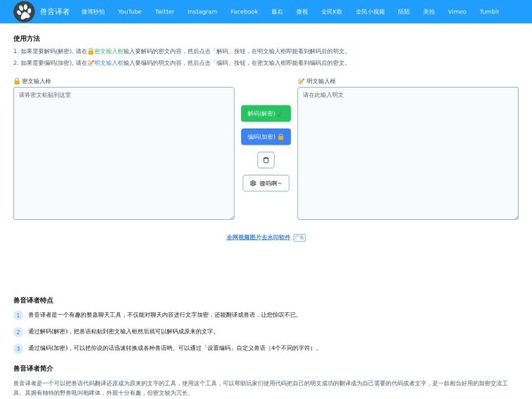
Task: Open the Vimeo nav link
Action: pyautogui.click(x=457, y=12)
